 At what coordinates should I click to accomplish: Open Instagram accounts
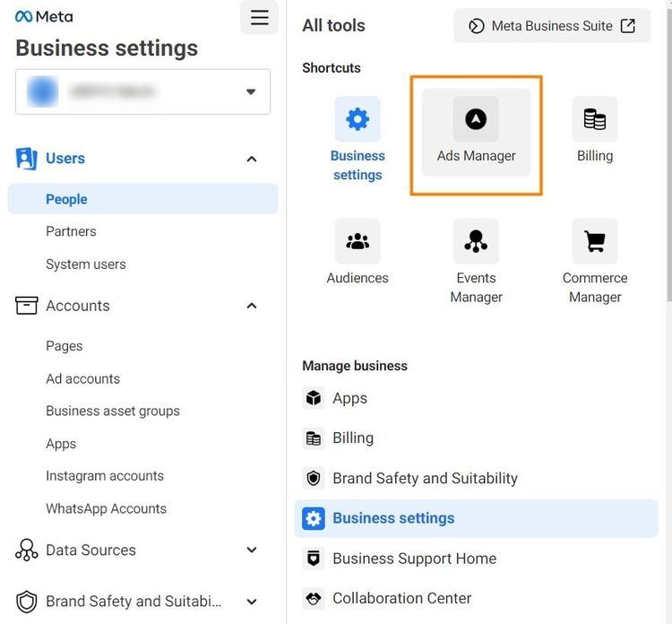[x=105, y=476]
